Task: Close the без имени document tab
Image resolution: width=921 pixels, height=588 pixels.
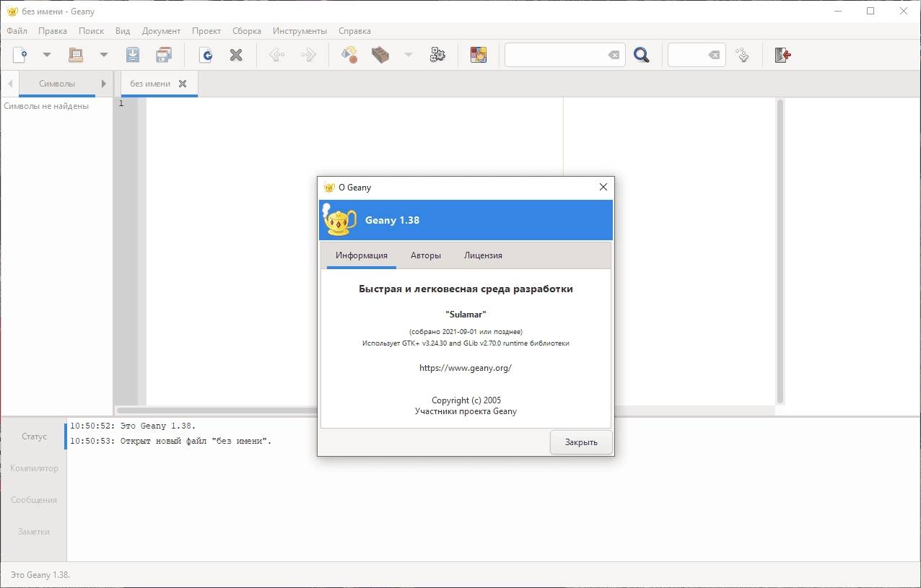Action: [x=183, y=84]
